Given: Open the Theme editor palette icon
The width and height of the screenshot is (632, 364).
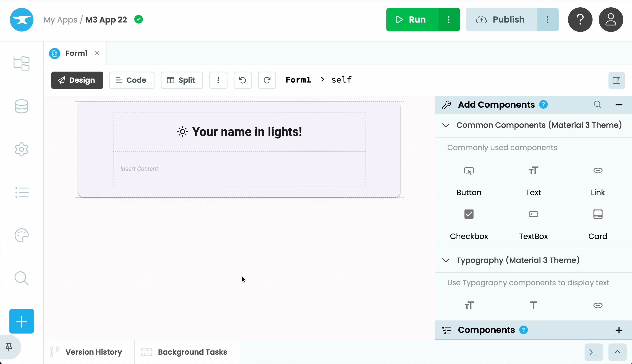Looking at the screenshot, I should click(x=21, y=235).
